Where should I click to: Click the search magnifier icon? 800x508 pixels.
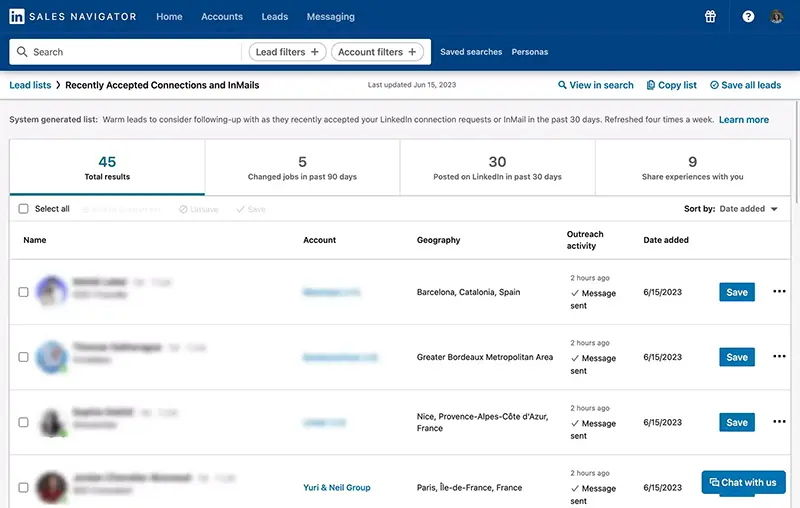click(x=22, y=52)
